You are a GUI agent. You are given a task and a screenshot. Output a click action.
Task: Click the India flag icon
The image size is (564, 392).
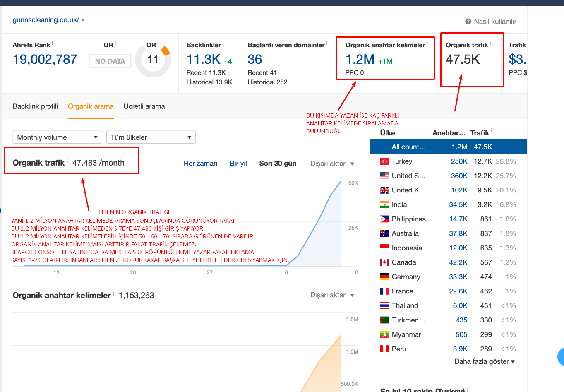point(385,204)
